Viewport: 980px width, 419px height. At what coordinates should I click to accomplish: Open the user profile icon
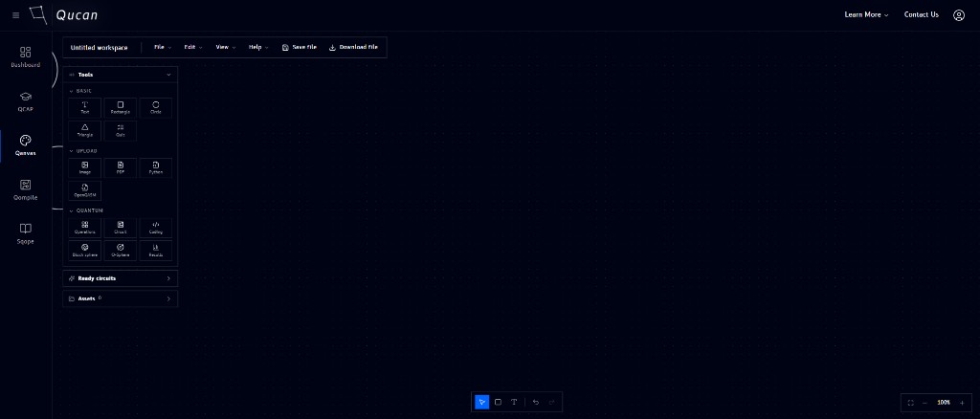pos(959,15)
